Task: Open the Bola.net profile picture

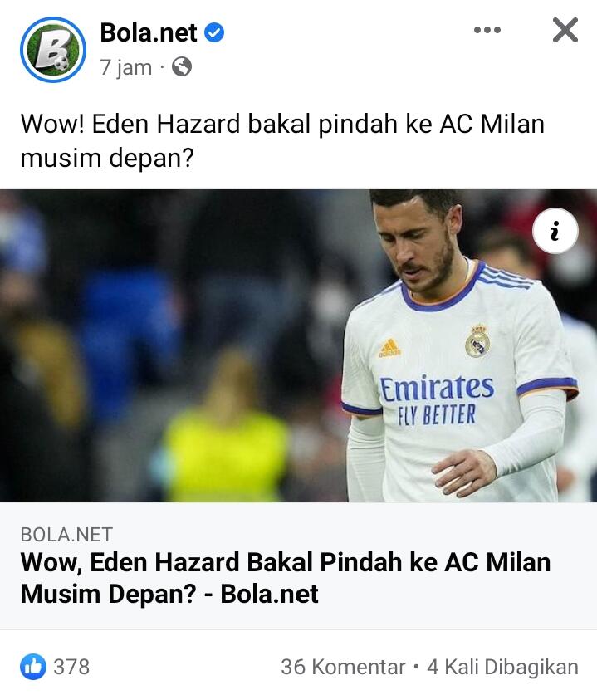Action: point(53,50)
